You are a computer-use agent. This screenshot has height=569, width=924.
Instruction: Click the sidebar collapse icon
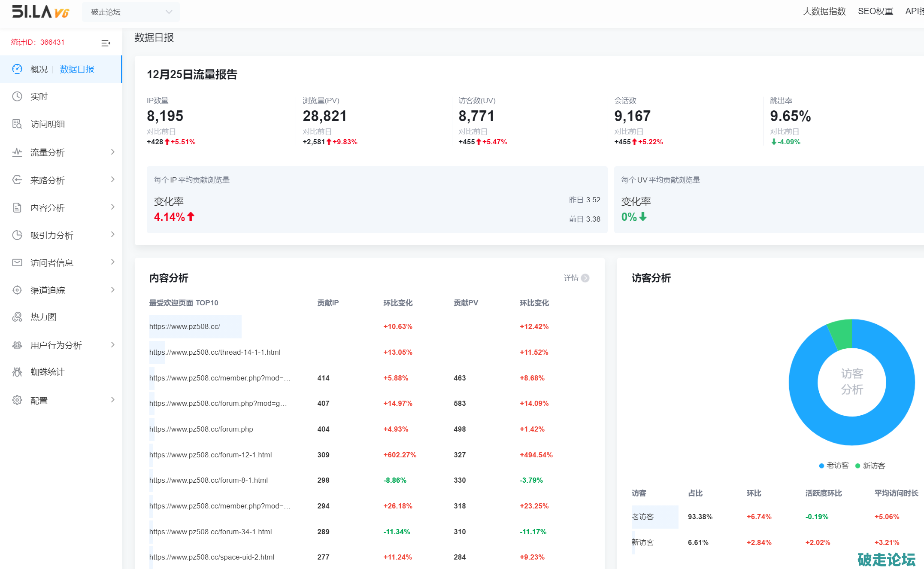(x=106, y=43)
